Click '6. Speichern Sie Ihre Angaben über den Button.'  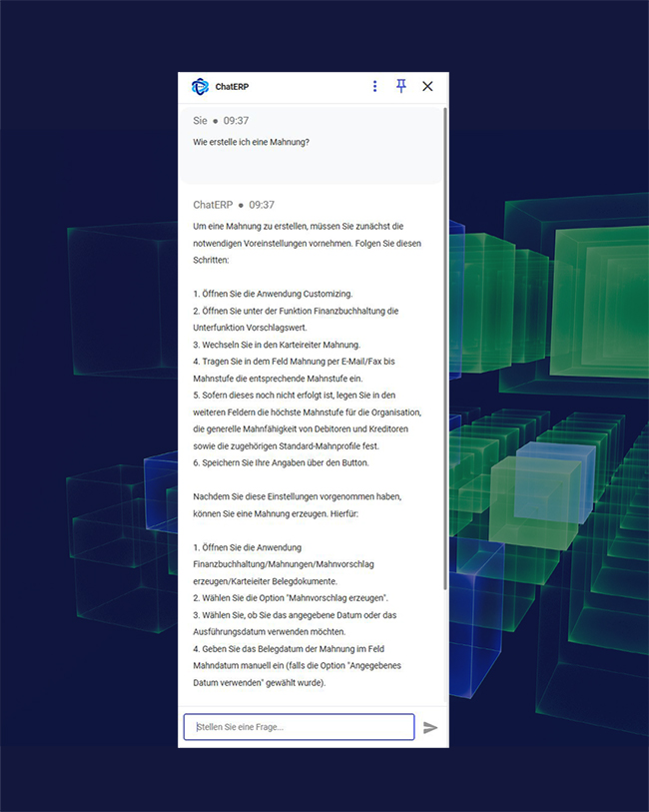[x=281, y=462]
